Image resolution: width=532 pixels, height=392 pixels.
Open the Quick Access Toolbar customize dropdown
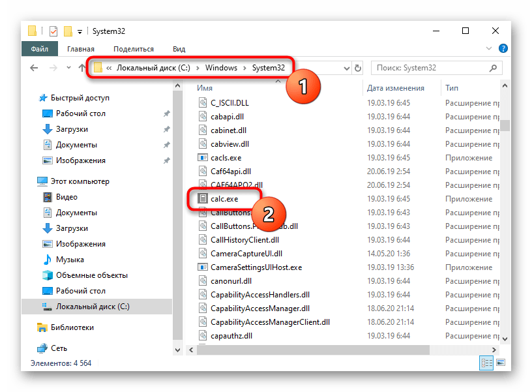click(80, 32)
